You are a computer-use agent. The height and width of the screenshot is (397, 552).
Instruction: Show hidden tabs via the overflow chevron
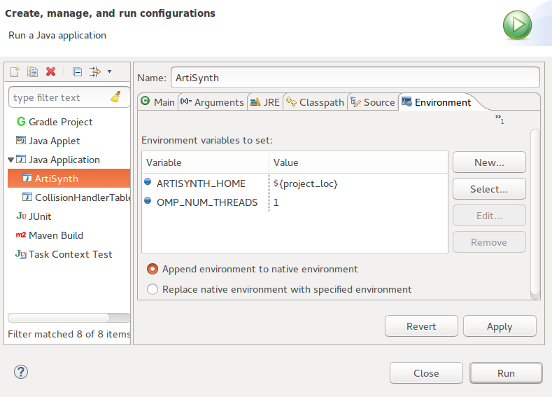(499, 119)
